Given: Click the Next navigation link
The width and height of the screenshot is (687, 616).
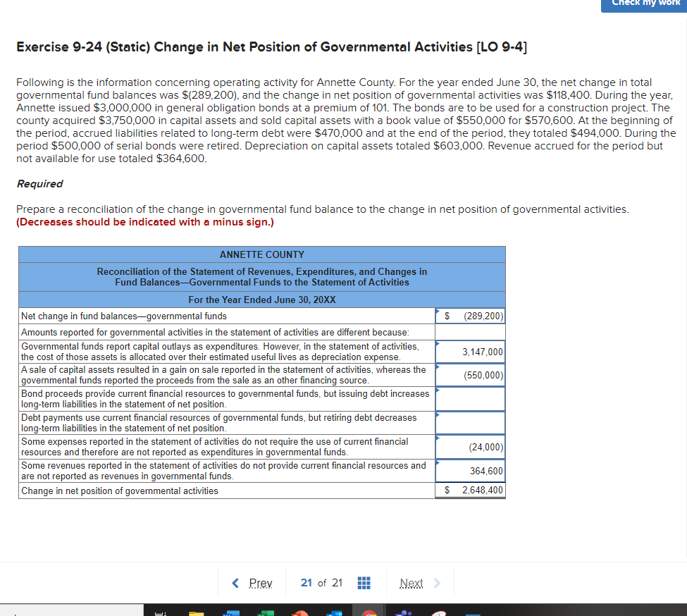Looking at the screenshot, I should click(x=411, y=583).
